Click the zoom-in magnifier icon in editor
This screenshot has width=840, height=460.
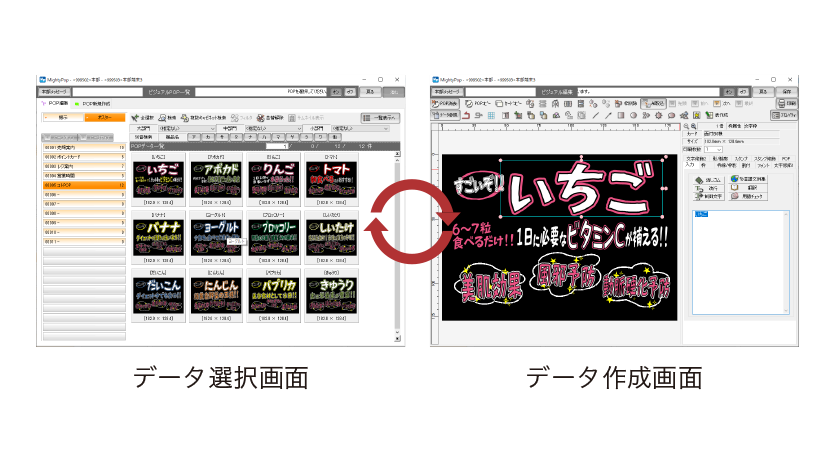point(693,125)
